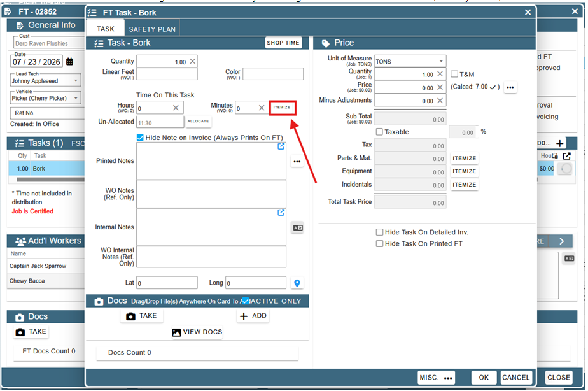Click the map pin location icon
This screenshot has width=588, height=391.
coord(297,283)
